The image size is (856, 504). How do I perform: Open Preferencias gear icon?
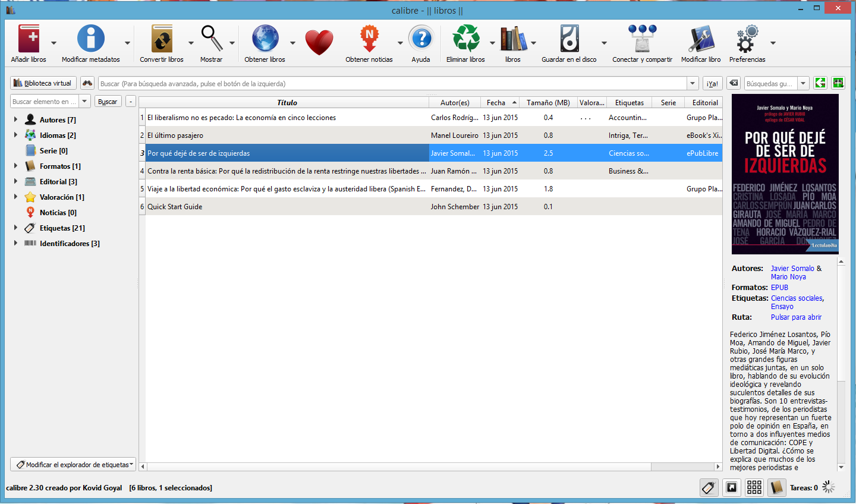[747, 39]
